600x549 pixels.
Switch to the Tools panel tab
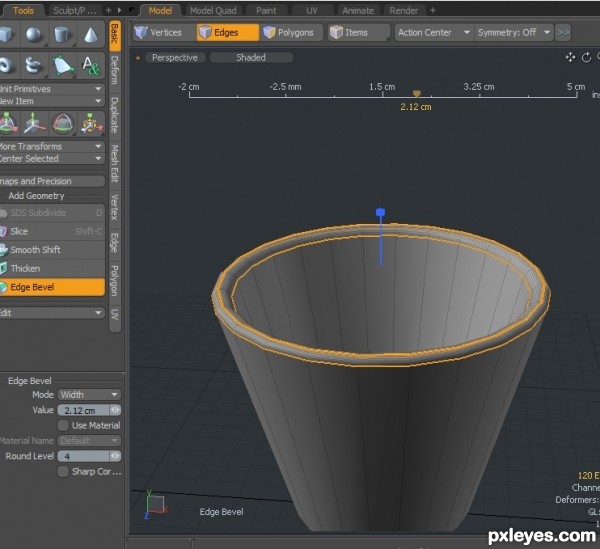(x=23, y=11)
